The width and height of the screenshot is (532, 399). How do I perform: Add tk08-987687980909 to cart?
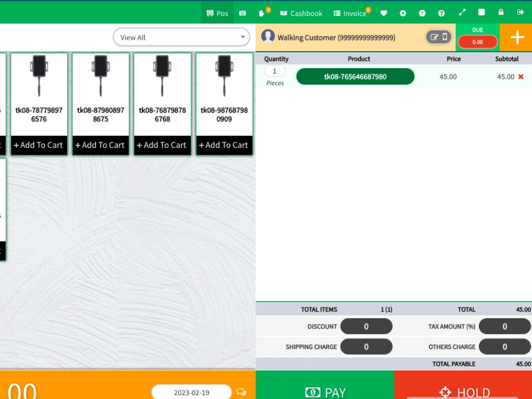click(x=224, y=145)
